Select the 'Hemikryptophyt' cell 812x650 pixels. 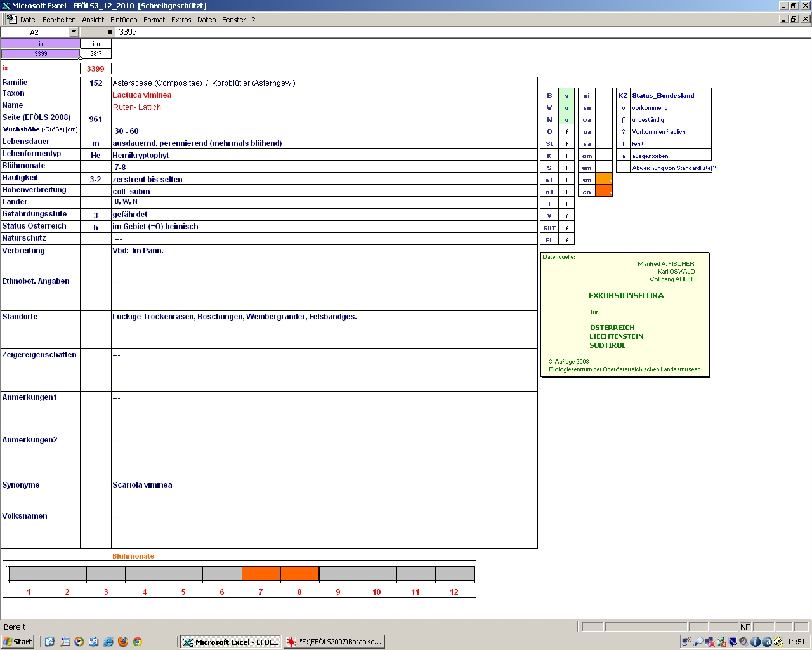tap(324, 155)
